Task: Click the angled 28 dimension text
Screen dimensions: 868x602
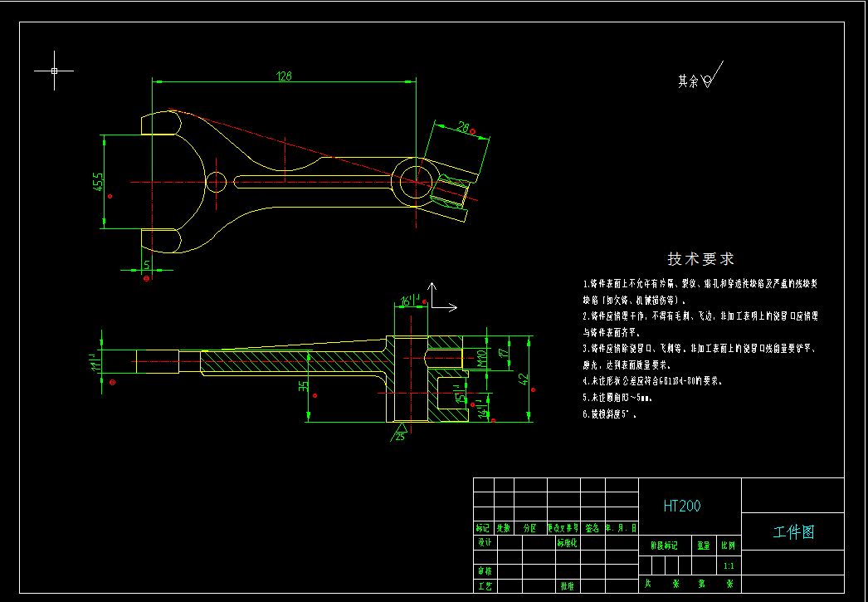Action: click(x=463, y=127)
